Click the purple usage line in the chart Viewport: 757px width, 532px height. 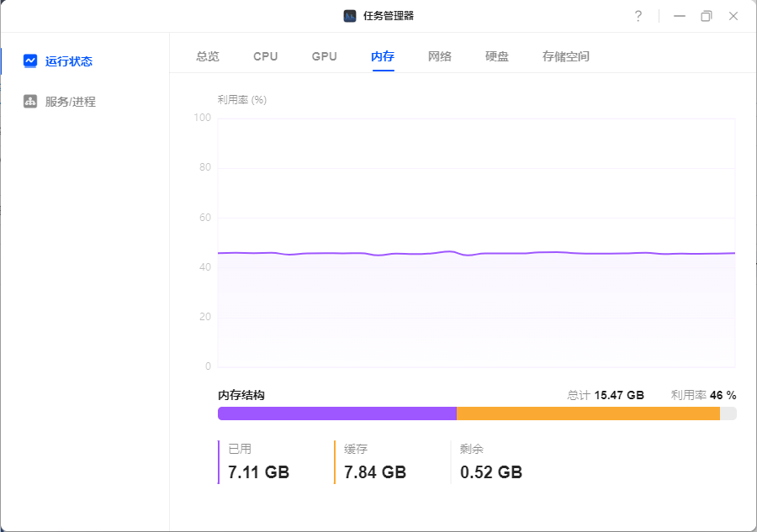tap(477, 253)
